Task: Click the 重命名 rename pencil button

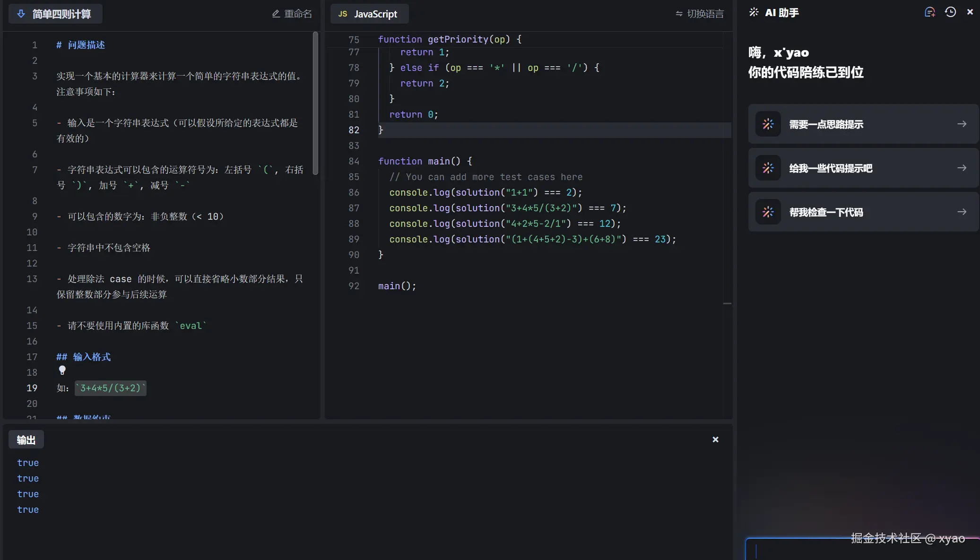Action: pos(292,14)
